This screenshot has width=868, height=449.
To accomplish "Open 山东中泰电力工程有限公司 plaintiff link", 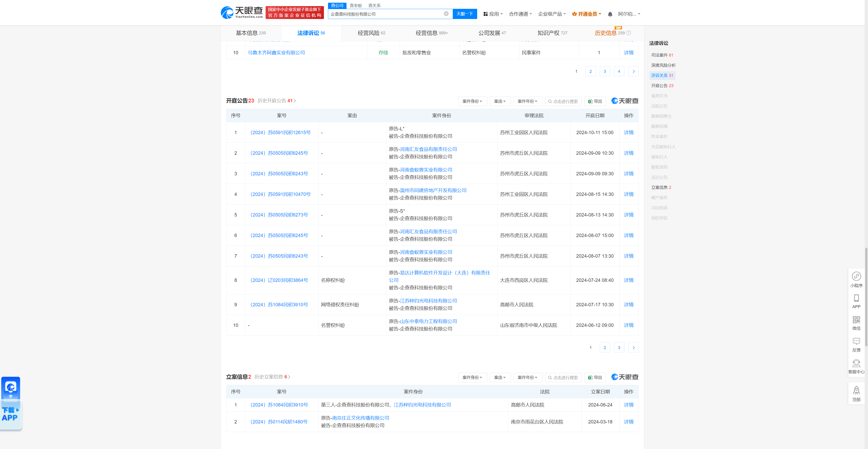I will coord(428,321).
